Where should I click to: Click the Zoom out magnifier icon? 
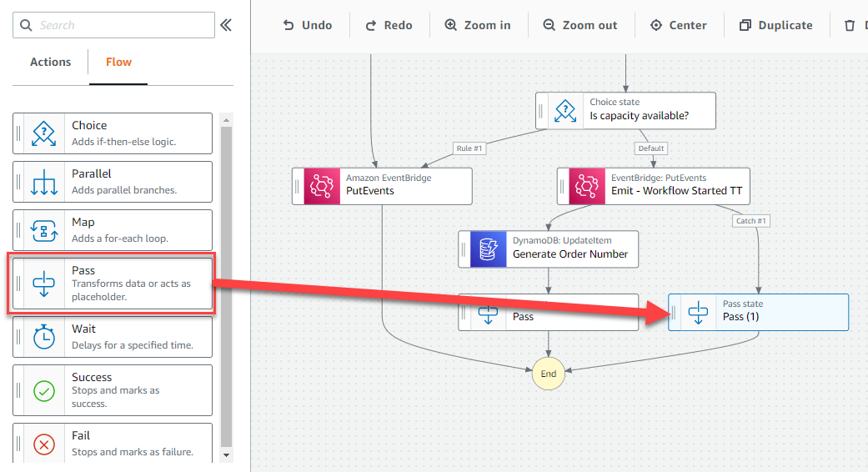[x=549, y=25]
